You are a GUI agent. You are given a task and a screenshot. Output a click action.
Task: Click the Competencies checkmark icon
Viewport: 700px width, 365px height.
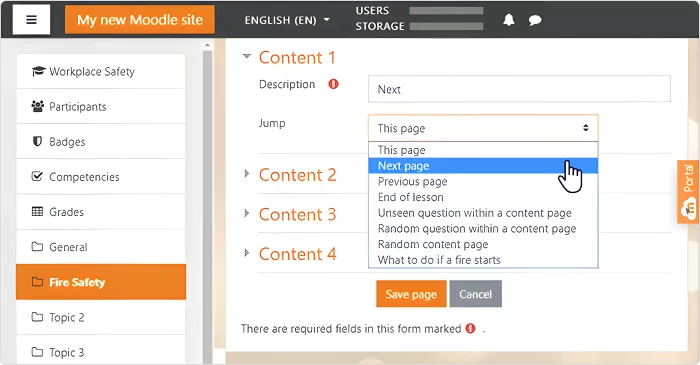[x=38, y=176]
